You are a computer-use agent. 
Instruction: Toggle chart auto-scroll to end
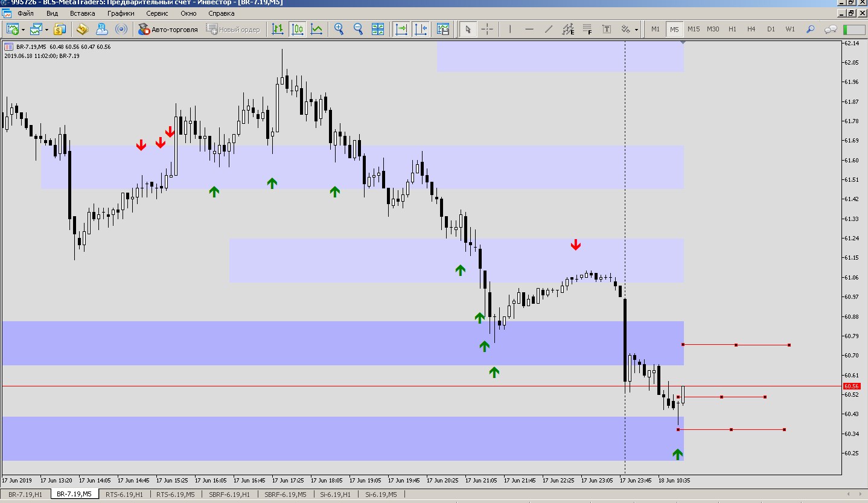pos(401,29)
